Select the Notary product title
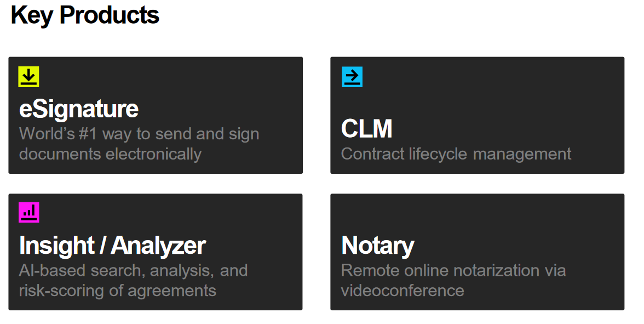The height and width of the screenshot is (324, 644). click(378, 246)
